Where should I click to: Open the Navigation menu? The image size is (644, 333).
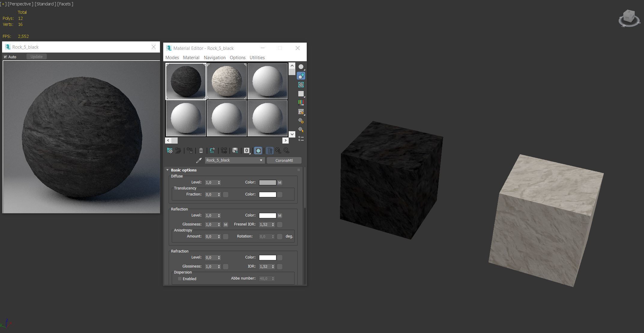click(214, 58)
